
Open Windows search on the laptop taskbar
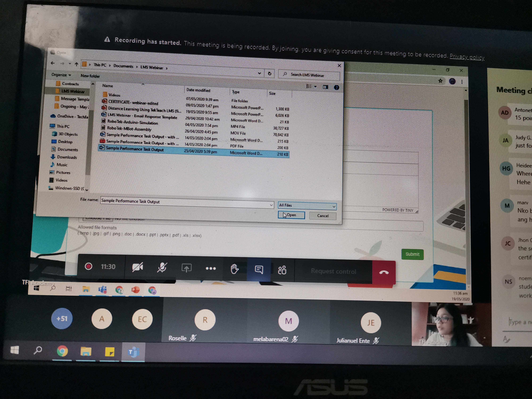click(x=38, y=350)
